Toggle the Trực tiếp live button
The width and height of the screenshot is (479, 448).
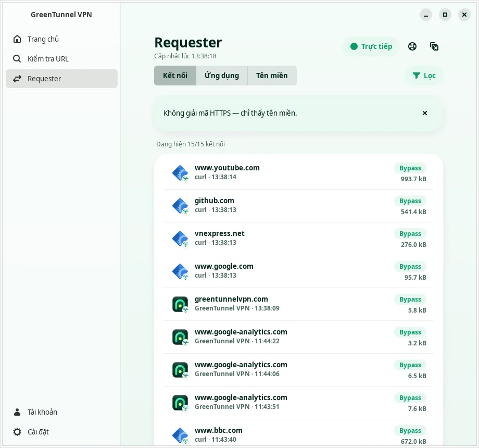371,46
